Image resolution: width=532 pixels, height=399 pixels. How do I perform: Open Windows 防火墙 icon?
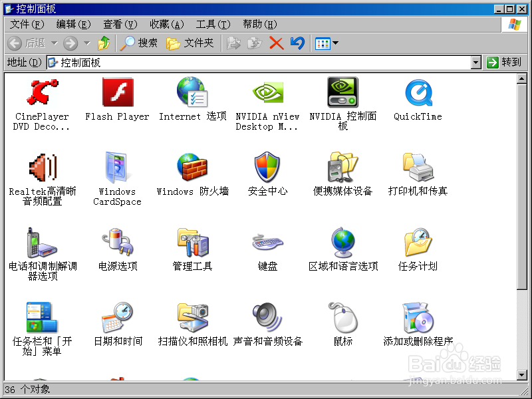[192, 168]
